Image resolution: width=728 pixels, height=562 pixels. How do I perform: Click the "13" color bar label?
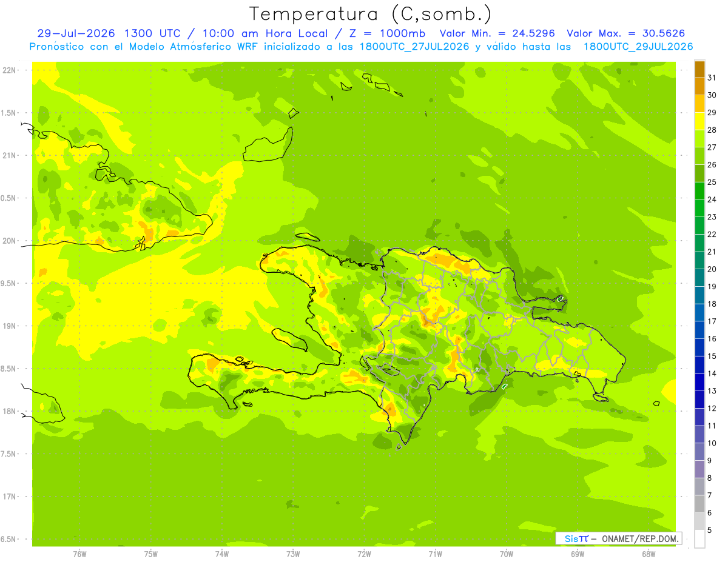712,391
